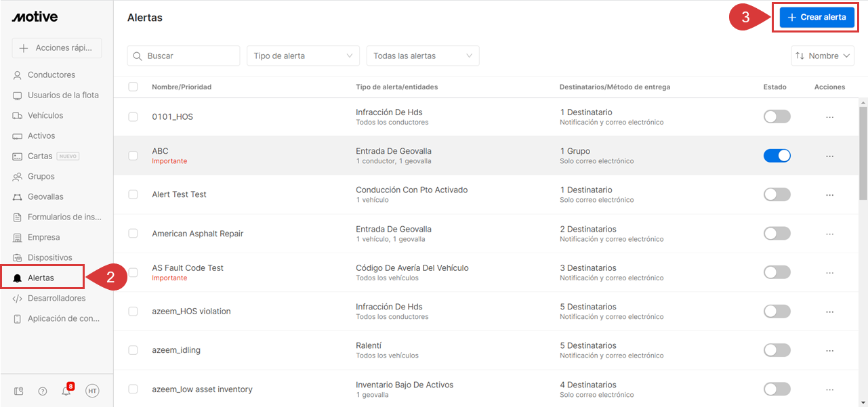This screenshot has width=868, height=407.
Task: Open Conductores in the sidebar menu
Action: click(51, 74)
